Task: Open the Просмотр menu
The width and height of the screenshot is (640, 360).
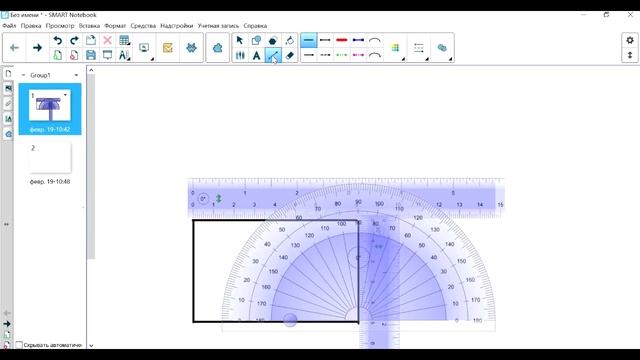Action: click(60, 26)
